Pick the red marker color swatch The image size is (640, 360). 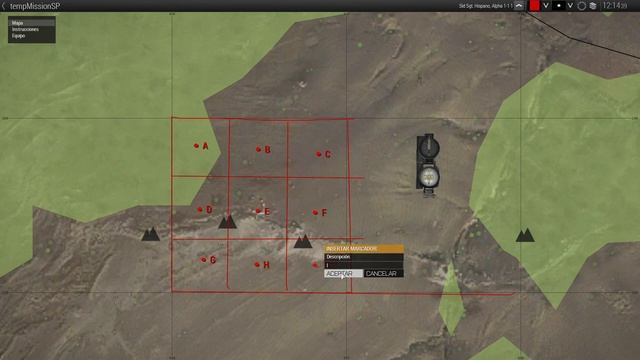pyautogui.click(x=534, y=6)
